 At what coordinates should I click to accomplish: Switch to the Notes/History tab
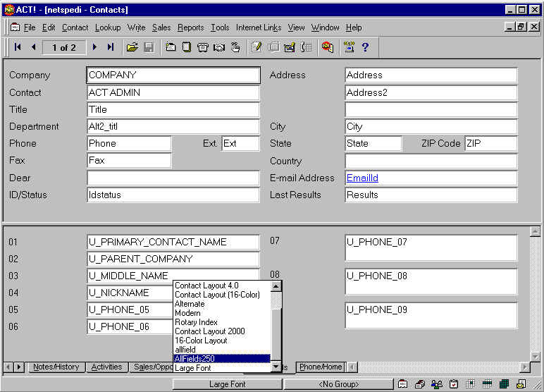tap(56, 367)
